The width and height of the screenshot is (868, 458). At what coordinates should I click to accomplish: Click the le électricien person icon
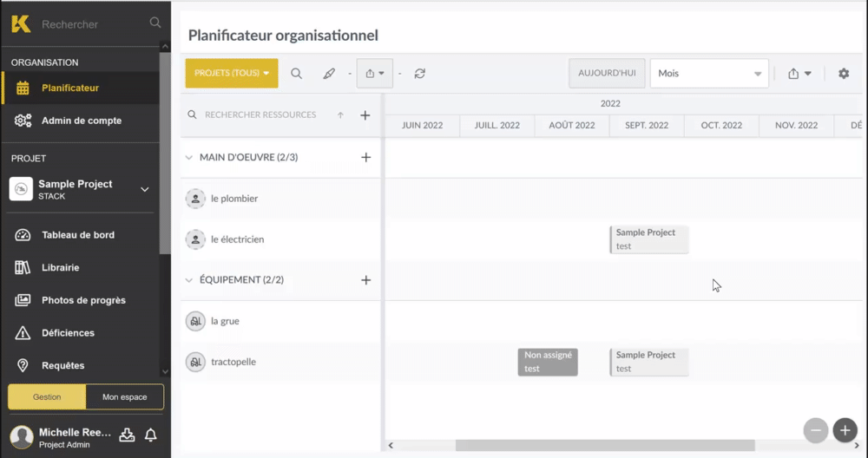pos(195,239)
